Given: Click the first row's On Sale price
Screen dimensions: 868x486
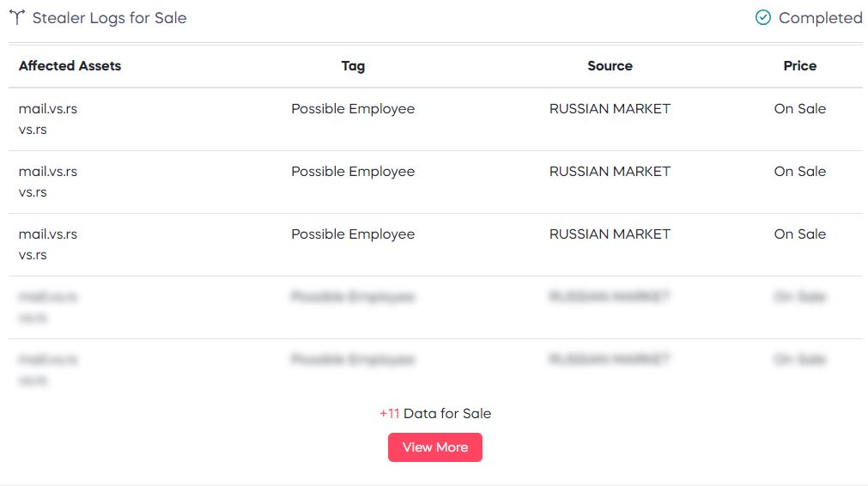Looking at the screenshot, I should 800,108.
